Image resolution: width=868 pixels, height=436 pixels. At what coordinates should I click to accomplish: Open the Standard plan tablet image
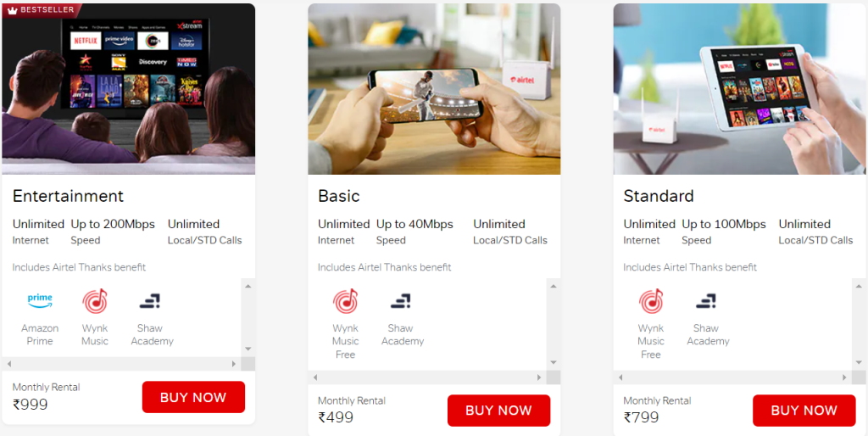click(x=739, y=89)
